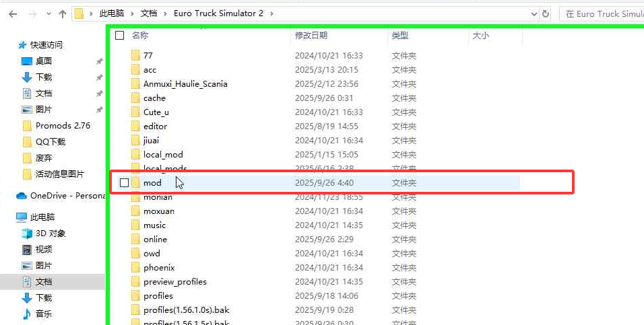This screenshot has height=325, width=644.
Task: Expand the address bar history dropdown
Action: (x=534, y=14)
